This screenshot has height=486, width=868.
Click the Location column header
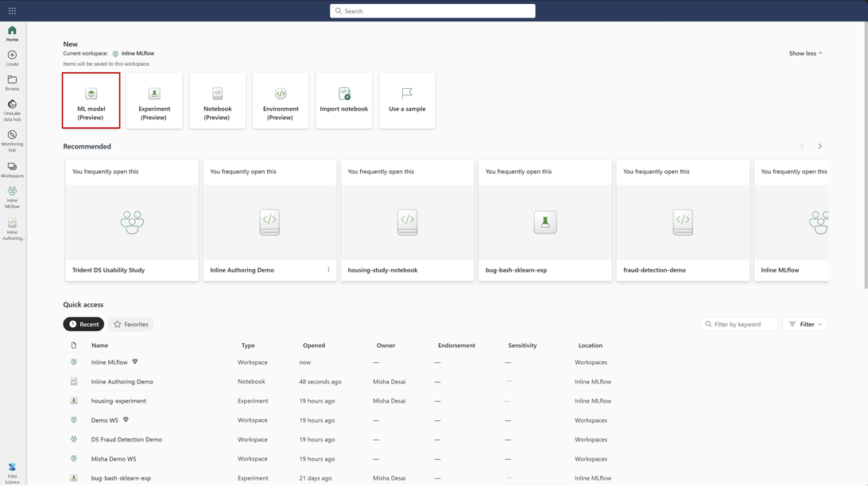(590, 345)
